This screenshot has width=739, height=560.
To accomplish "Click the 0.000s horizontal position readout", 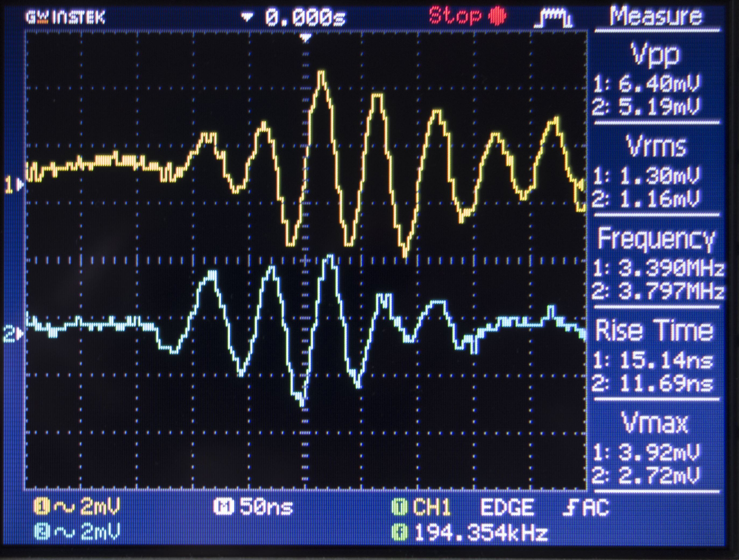I will click(305, 18).
